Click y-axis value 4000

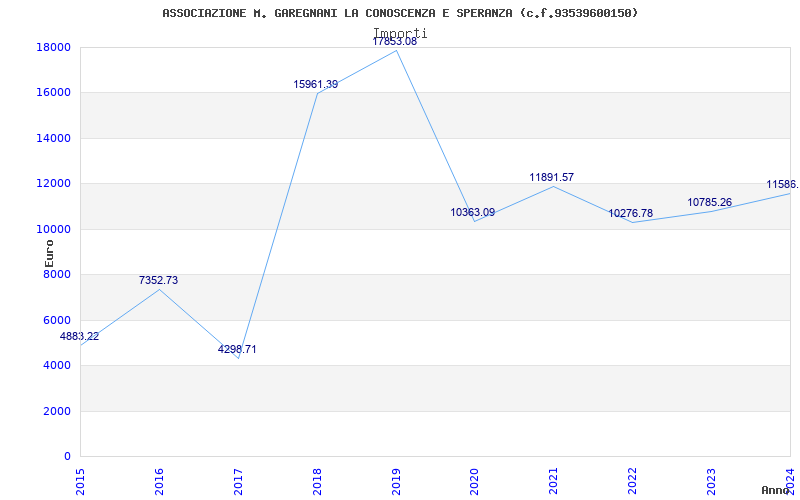click(57, 365)
